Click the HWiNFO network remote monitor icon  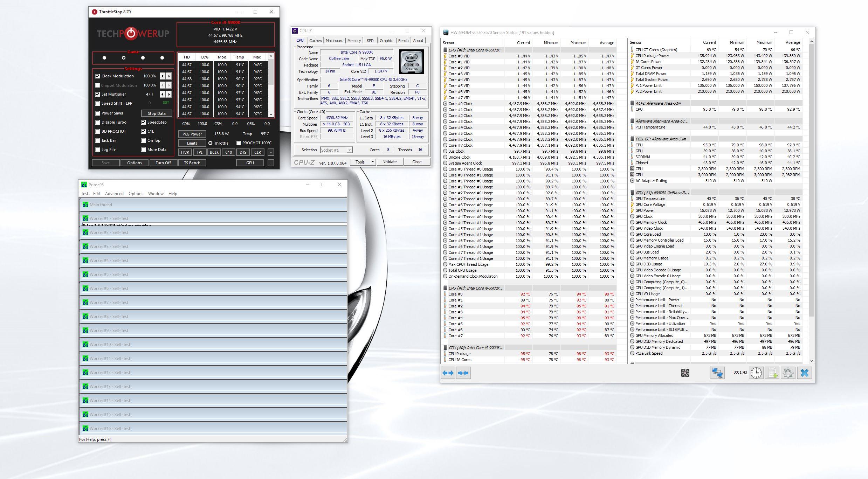click(717, 373)
